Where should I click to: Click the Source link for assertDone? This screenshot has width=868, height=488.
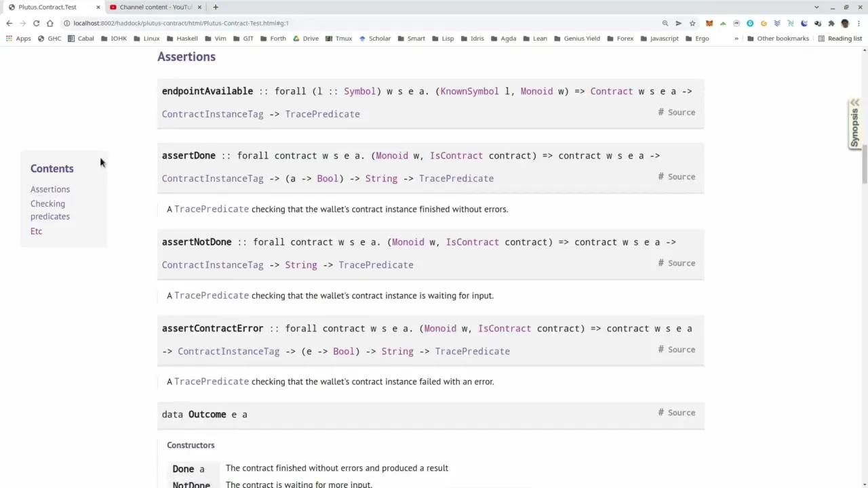click(681, 176)
